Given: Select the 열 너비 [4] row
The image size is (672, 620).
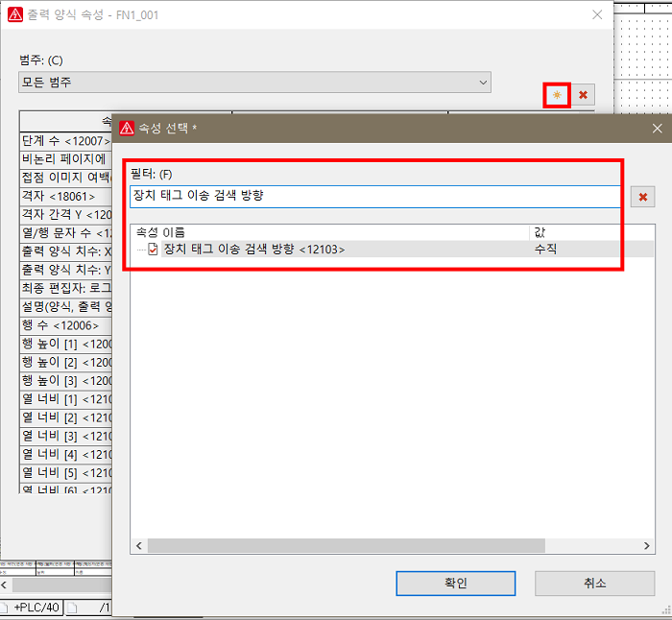Looking at the screenshot, I should (66, 455).
